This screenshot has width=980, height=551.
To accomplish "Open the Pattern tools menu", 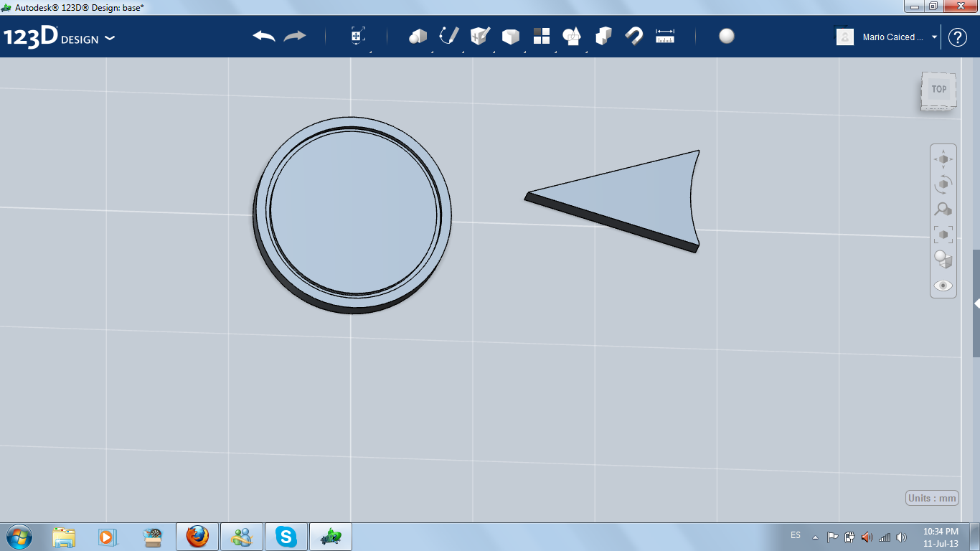I will pyautogui.click(x=542, y=36).
